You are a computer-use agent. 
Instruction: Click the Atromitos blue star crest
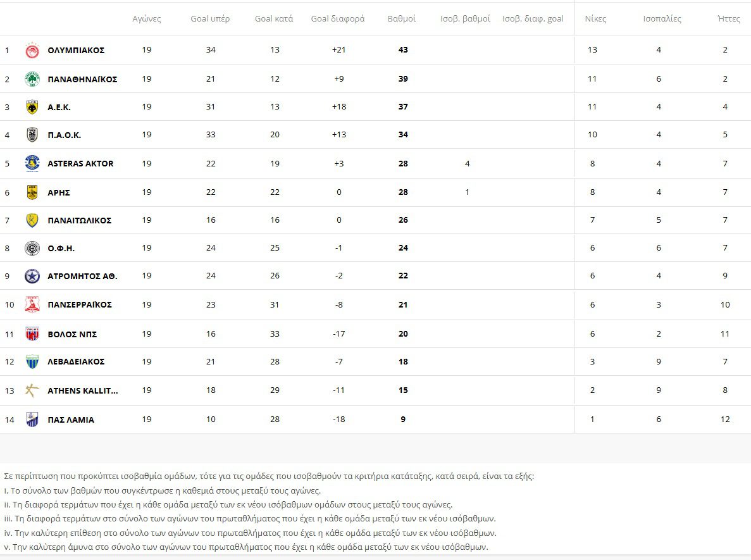tap(32, 276)
